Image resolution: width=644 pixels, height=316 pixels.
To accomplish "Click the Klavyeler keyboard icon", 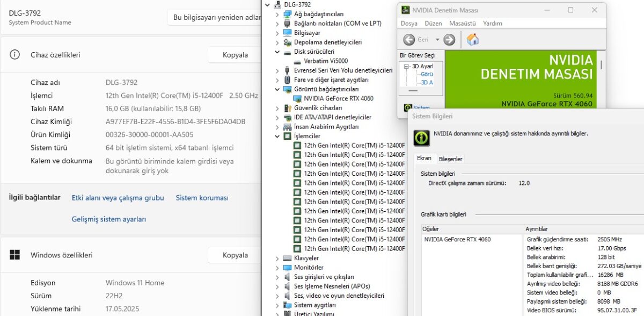I will (x=288, y=258).
